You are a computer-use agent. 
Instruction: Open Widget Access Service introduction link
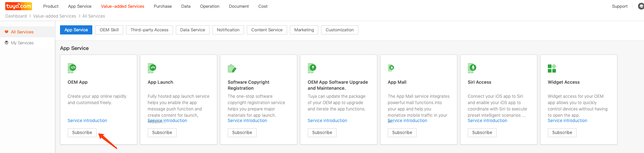coord(567,121)
